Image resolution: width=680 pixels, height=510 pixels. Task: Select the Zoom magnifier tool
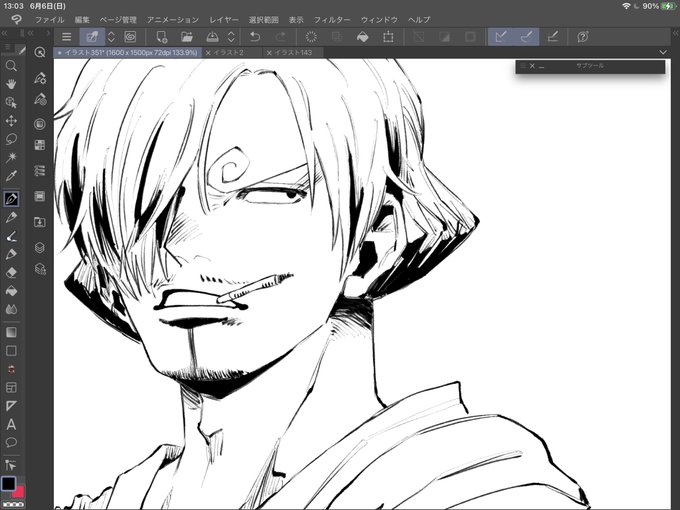[11, 66]
